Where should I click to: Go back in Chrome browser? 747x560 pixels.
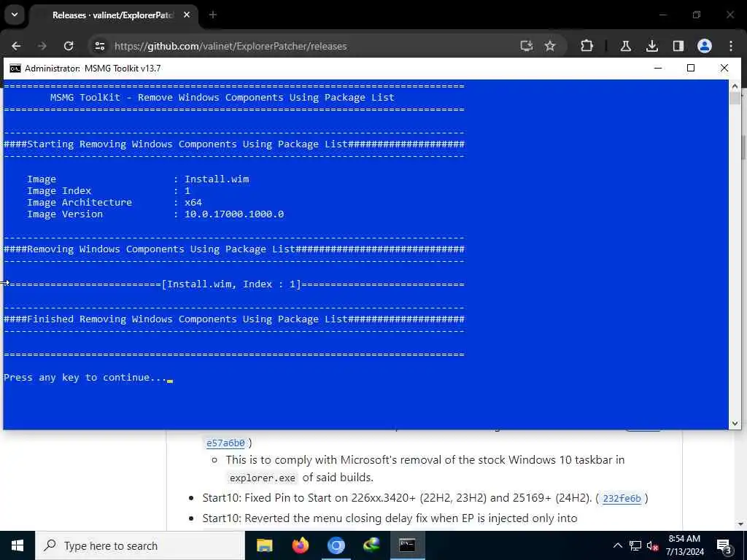coord(16,46)
